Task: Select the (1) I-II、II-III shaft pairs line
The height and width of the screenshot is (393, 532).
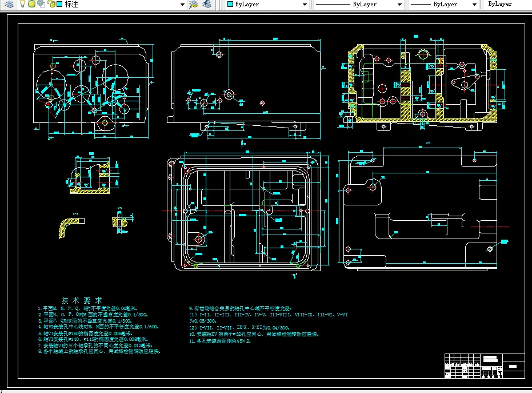Action: coord(269,315)
